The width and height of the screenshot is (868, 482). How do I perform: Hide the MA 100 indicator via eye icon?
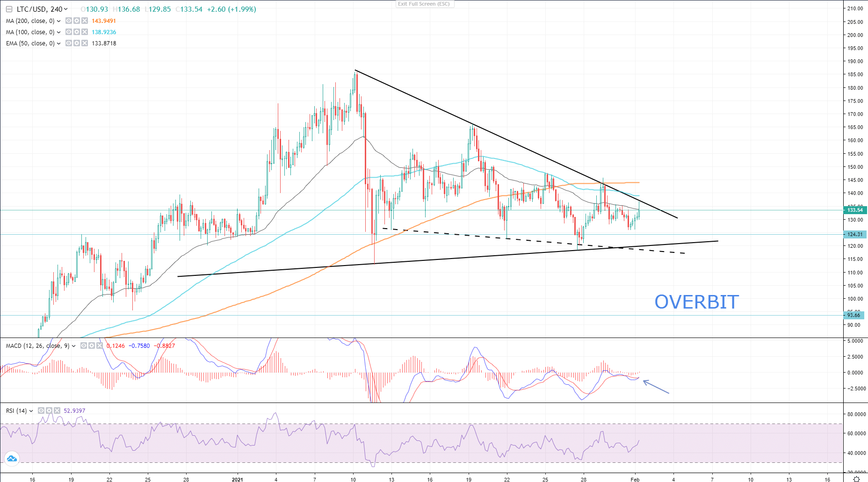click(69, 32)
